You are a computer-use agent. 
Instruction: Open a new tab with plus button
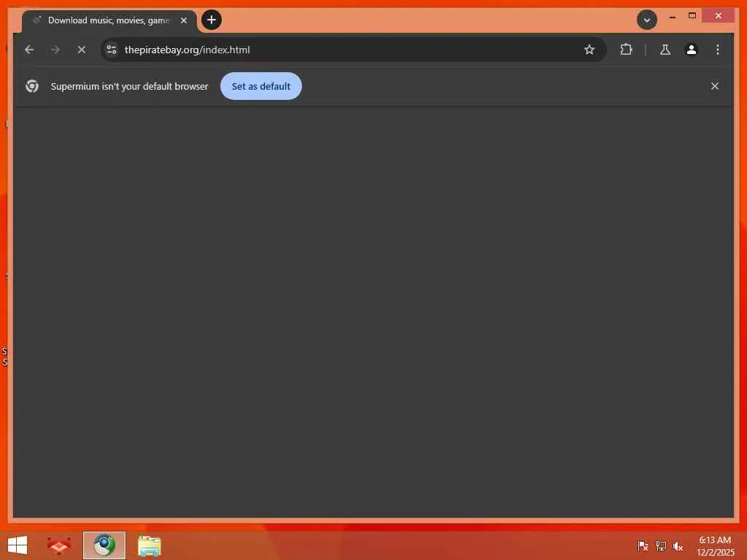point(212,20)
